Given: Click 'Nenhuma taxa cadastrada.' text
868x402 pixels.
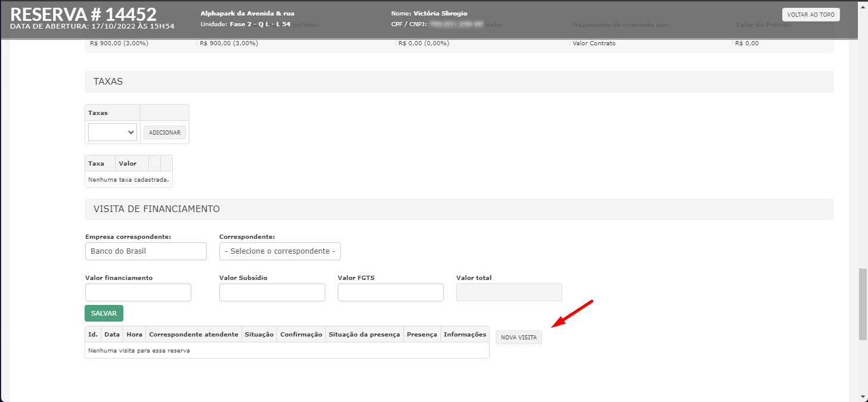Looking at the screenshot, I should (x=129, y=179).
